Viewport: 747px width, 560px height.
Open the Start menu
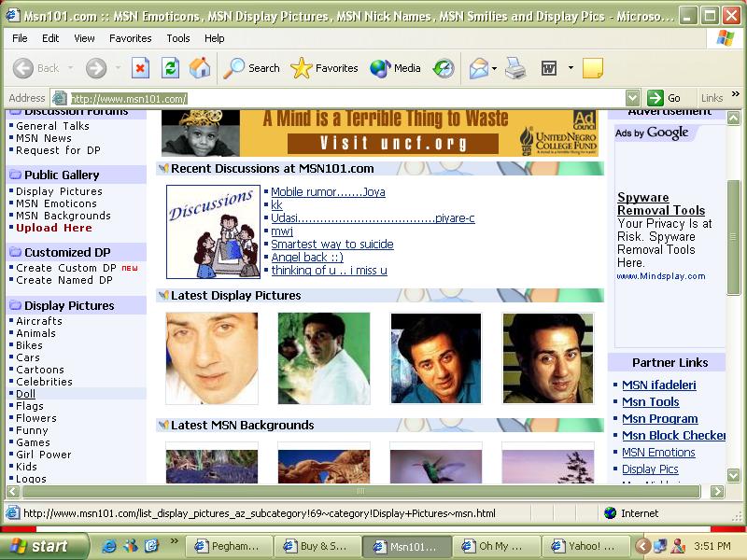(x=44, y=546)
